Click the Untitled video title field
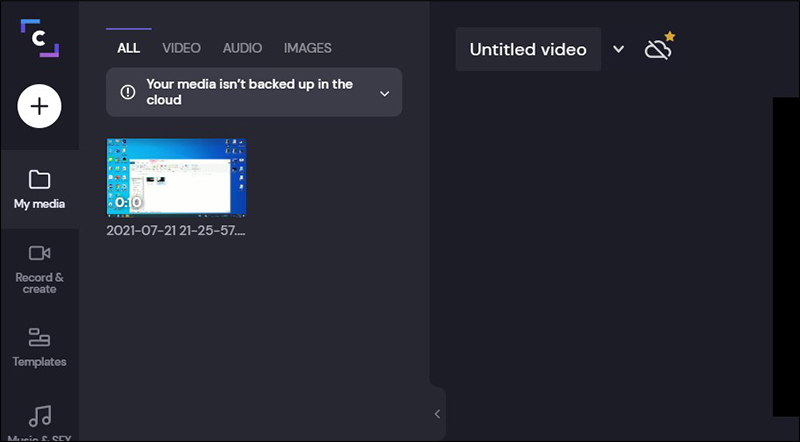800x442 pixels. 528,49
